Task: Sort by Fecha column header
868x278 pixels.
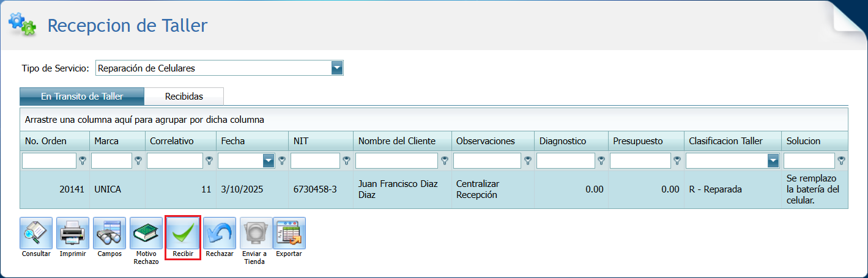Action: (x=252, y=141)
